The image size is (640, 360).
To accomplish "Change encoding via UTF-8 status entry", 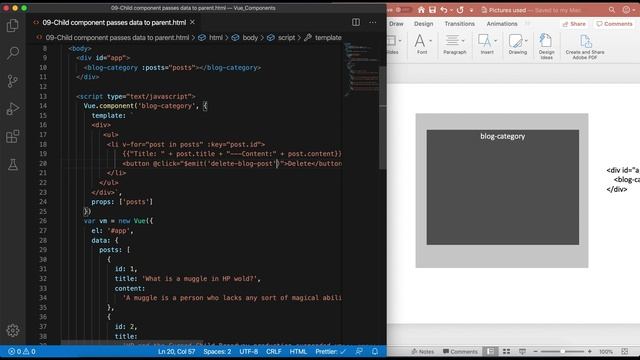I will tap(249, 351).
